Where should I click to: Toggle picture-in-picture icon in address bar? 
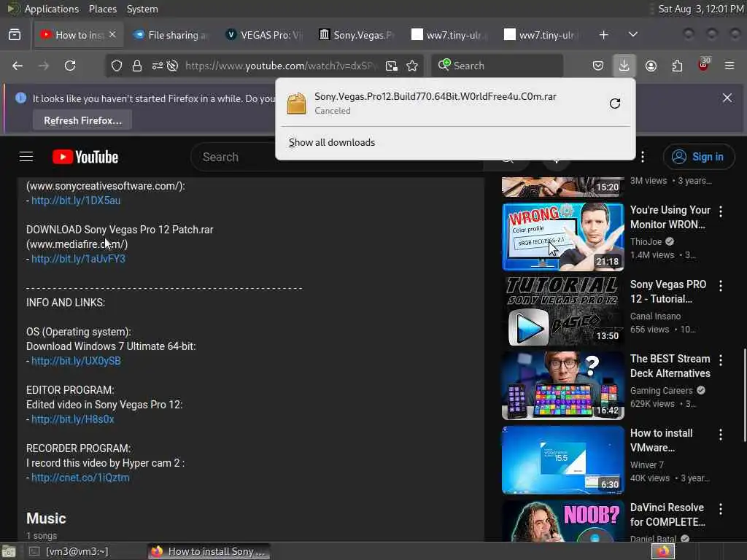click(x=392, y=66)
